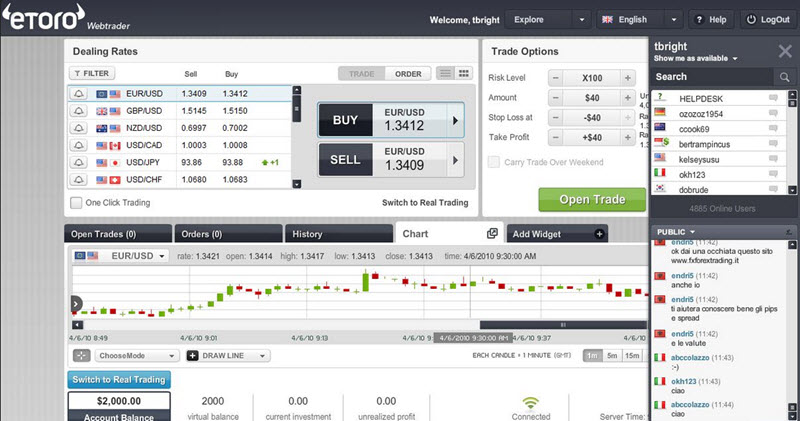
Task: Click the green Open Trade button
Action: pos(592,200)
